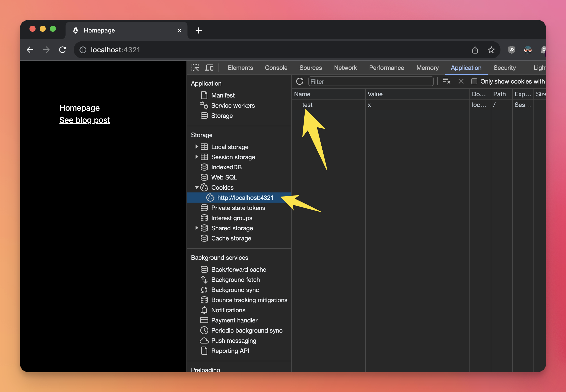Click the cookie Filter input field
The width and height of the screenshot is (566, 392).
[x=371, y=81]
